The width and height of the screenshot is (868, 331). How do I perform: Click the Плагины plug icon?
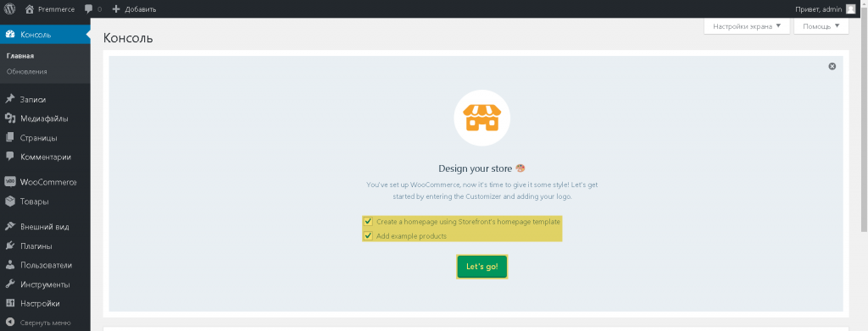pos(9,245)
